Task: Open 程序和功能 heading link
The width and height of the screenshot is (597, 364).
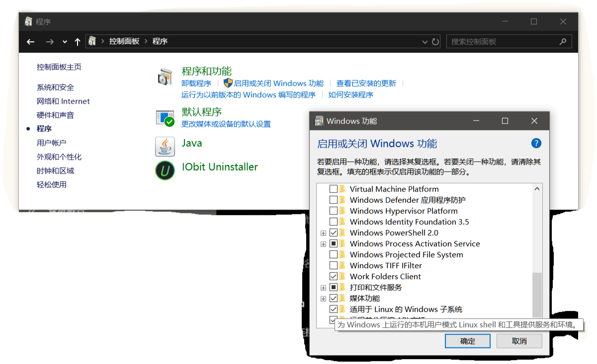Action: coord(207,71)
